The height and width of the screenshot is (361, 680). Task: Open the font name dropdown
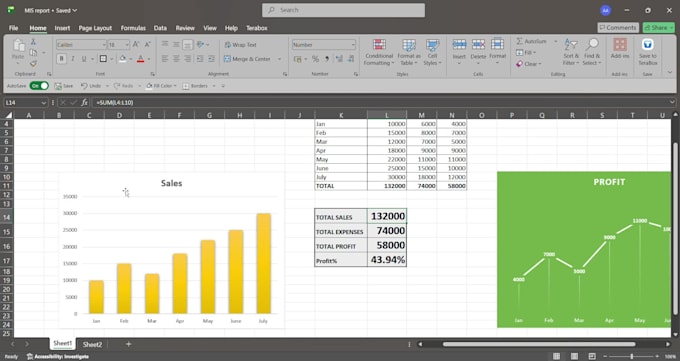pos(104,45)
